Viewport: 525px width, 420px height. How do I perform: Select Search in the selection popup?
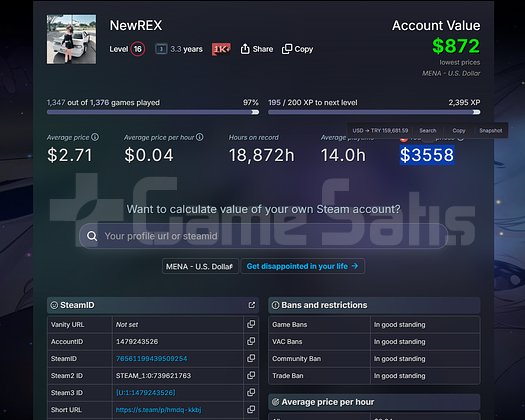click(428, 131)
